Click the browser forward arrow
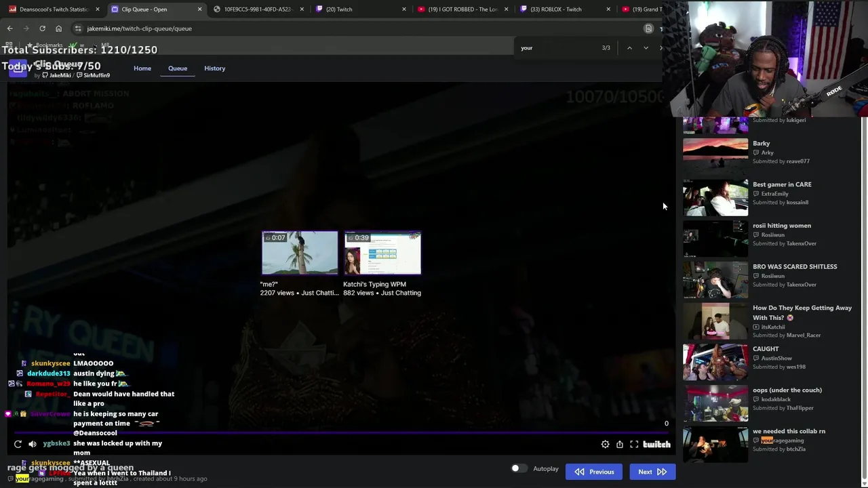This screenshot has height=488, width=868. click(26, 28)
